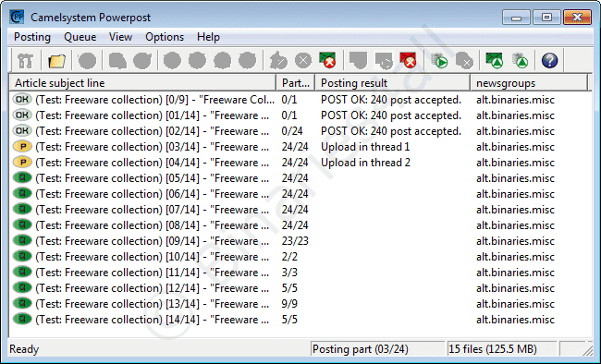Open the Help menu
This screenshot has height=364, width=601.
click(208, 37)
